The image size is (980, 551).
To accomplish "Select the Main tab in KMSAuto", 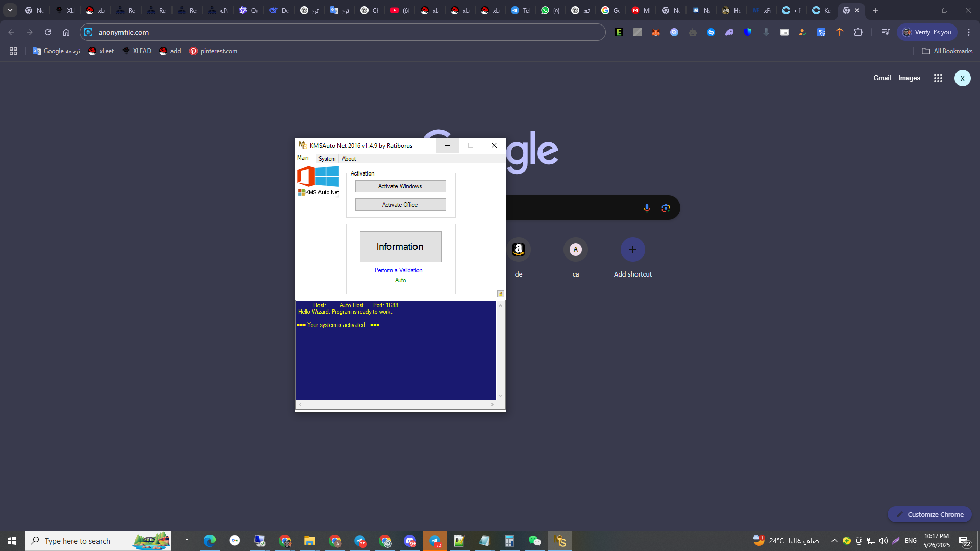I will [x=303, y=158].
